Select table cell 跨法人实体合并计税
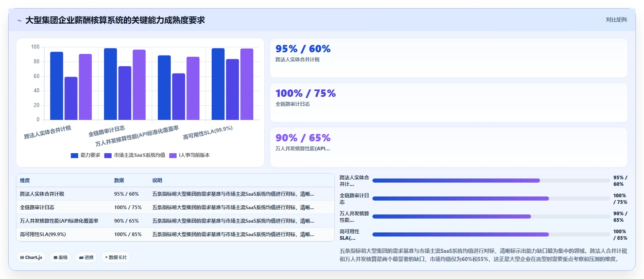Image resolution: width=644 pixels, height=279 pixels. (x=42, y=194)
